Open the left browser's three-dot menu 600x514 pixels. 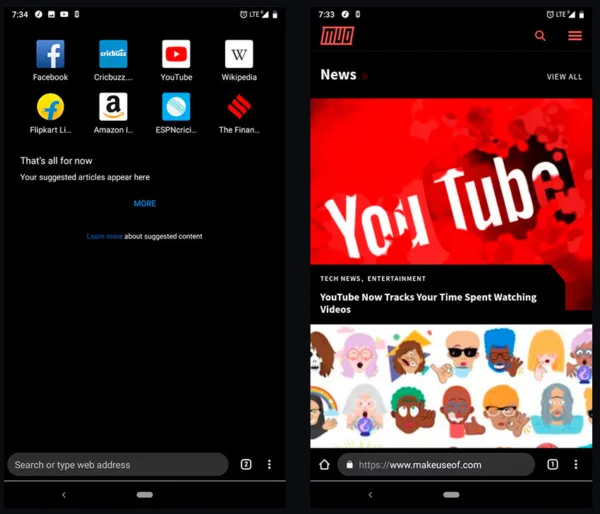pos(269,465)
